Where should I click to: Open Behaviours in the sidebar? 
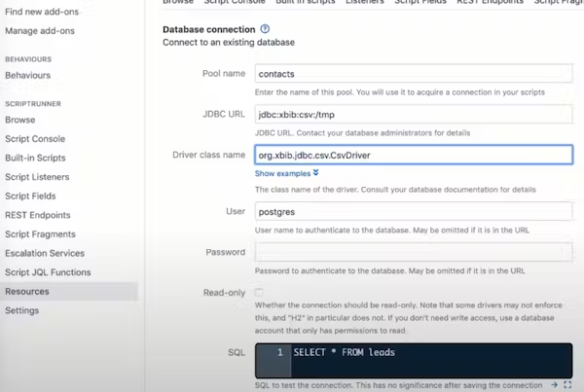point(28,75)
